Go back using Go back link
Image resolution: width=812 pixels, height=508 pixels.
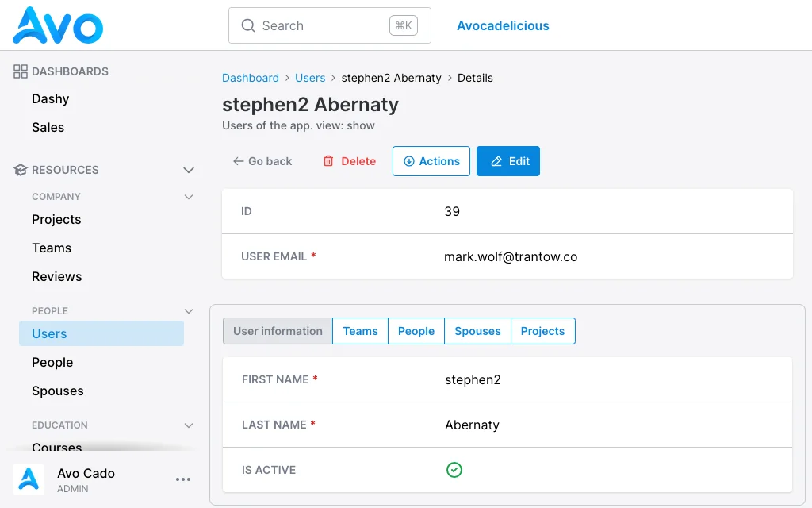262,161
